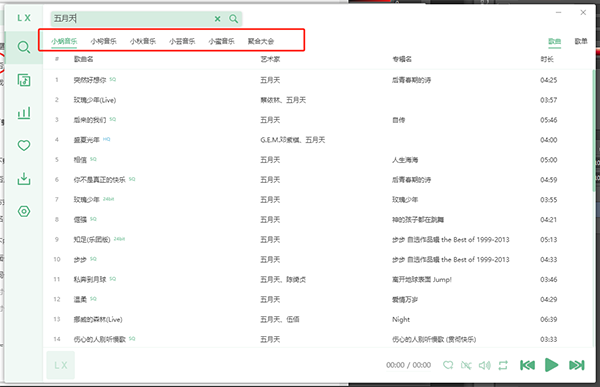The height and width of the screenshot is (387, 600).
Task: Select the 小秋音乐 source tab
Action: (143, 41)
